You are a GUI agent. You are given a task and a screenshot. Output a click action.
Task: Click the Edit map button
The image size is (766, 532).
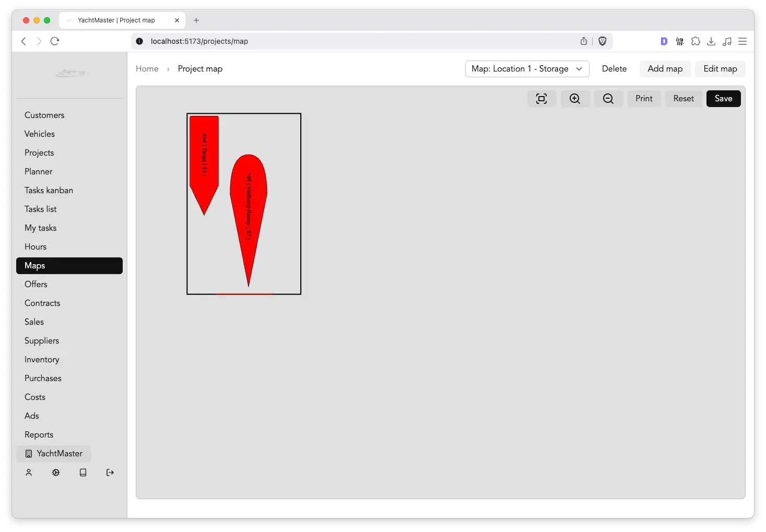coord(720,69)
